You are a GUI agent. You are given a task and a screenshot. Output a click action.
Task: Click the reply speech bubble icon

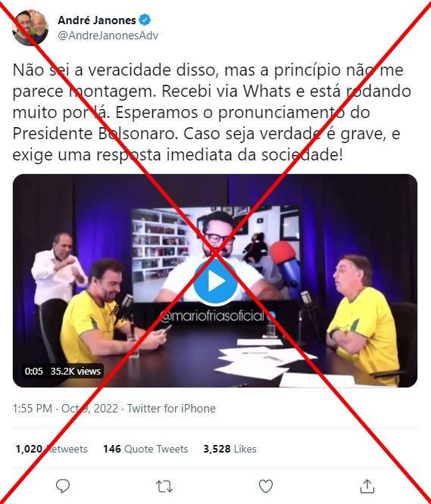(x=63, y=487)
